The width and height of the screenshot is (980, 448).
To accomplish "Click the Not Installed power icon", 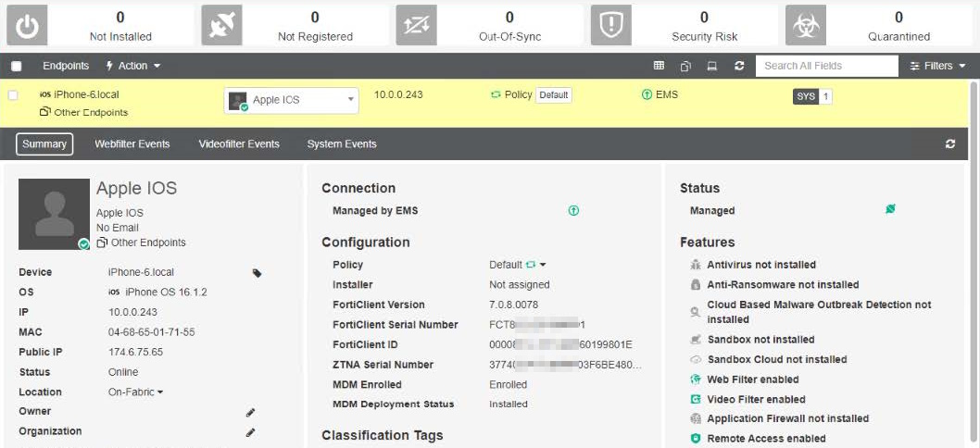I will [x=27, y=26].
